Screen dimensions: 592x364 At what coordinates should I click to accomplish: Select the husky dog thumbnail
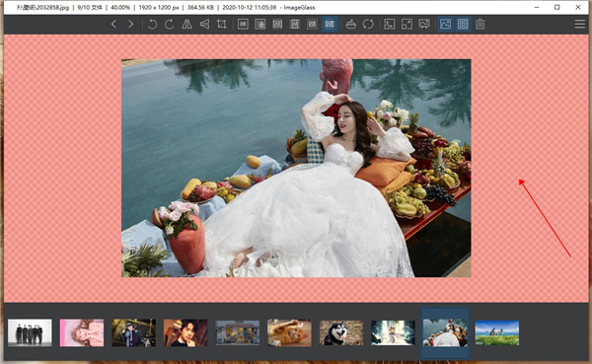[341, 333]
